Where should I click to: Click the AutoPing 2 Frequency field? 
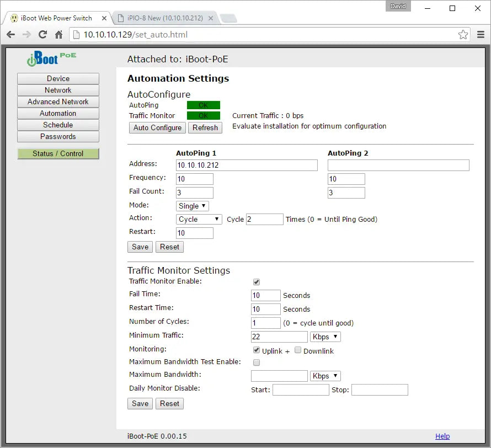pyautogui.click(x=346, y=179)
